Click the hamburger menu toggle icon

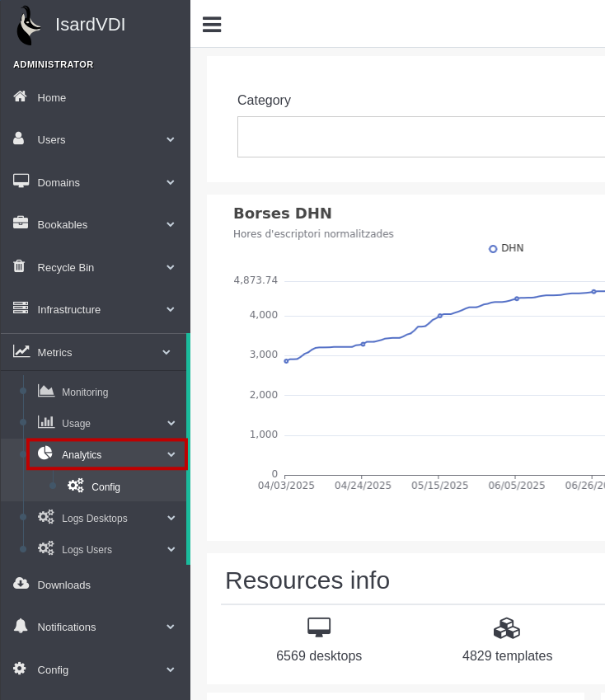[212, 25]
